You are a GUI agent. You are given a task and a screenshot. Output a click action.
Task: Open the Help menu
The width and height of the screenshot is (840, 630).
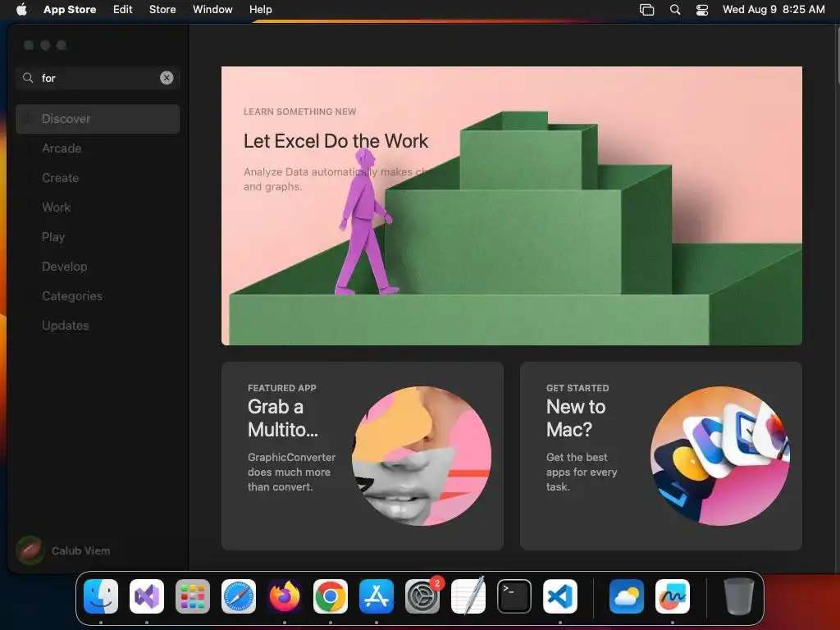(x=260, y=9)
